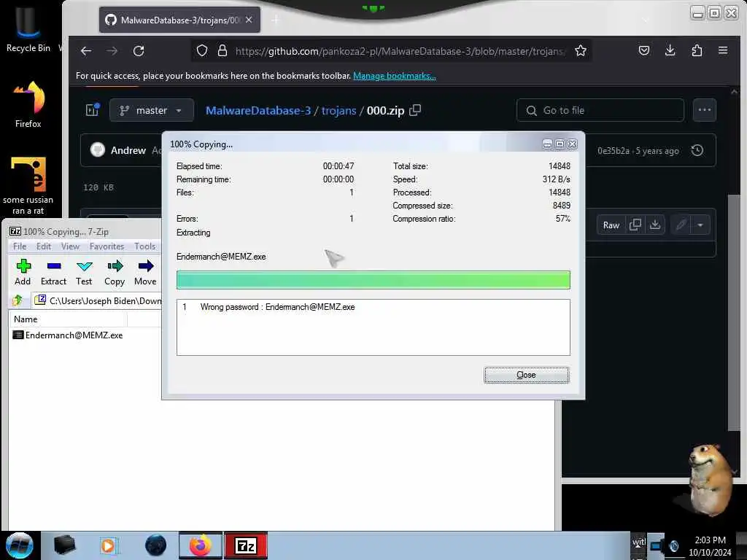Go back in Firefox history
This screenshot has width=747, height=560.
tap(86, 51)
